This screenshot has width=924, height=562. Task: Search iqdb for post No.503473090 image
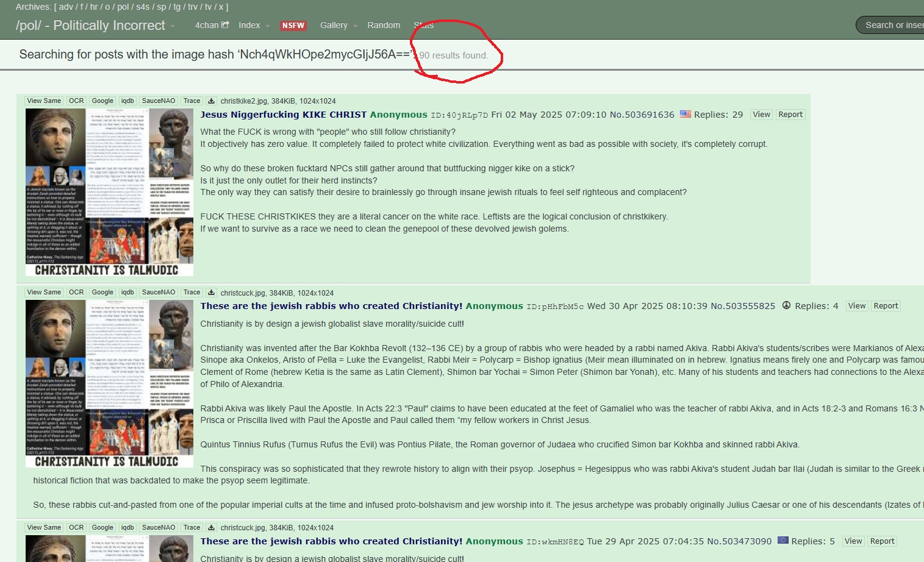[x=127, y=528]
